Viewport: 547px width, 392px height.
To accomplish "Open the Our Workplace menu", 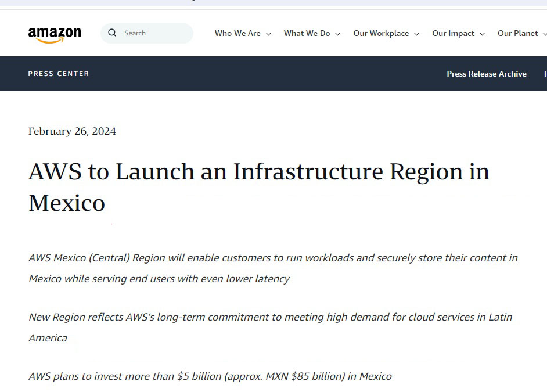I will pyautogui.click(x=381, y=34).
